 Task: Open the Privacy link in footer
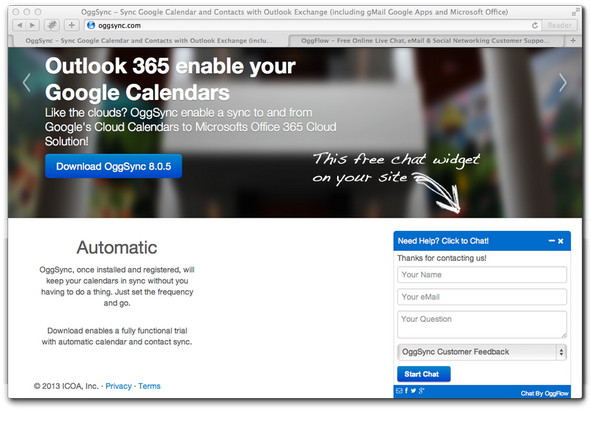coord(119,386)
